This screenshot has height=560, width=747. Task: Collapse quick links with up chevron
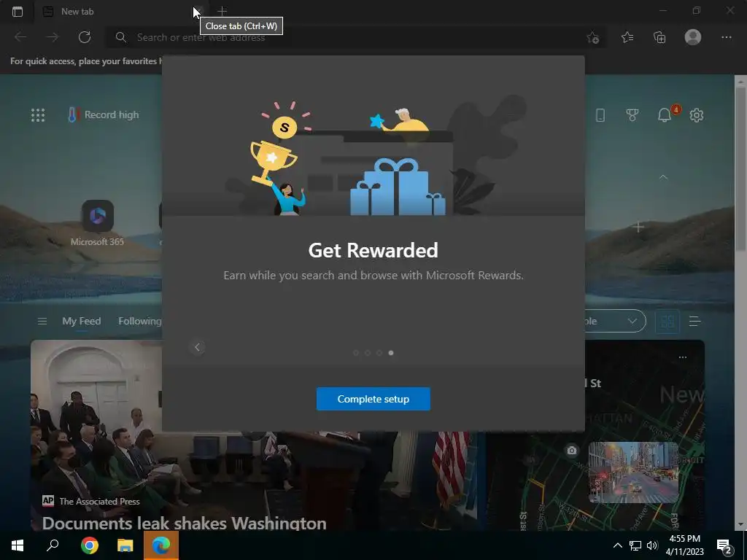point(663,176)
